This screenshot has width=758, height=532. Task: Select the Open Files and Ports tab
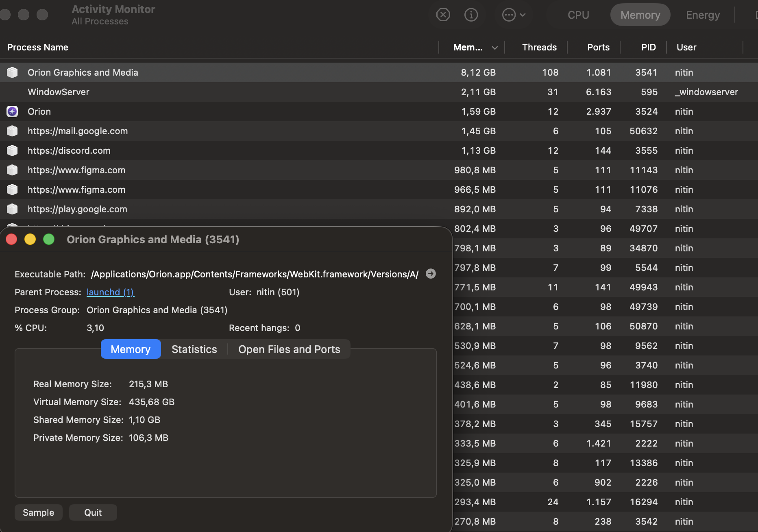[289, 349]
